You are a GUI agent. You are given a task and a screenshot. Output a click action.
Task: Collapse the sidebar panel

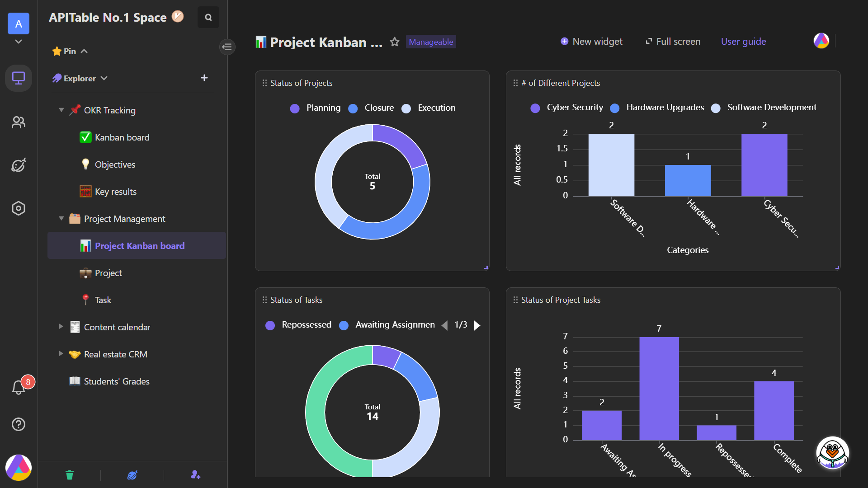point(227,47)
